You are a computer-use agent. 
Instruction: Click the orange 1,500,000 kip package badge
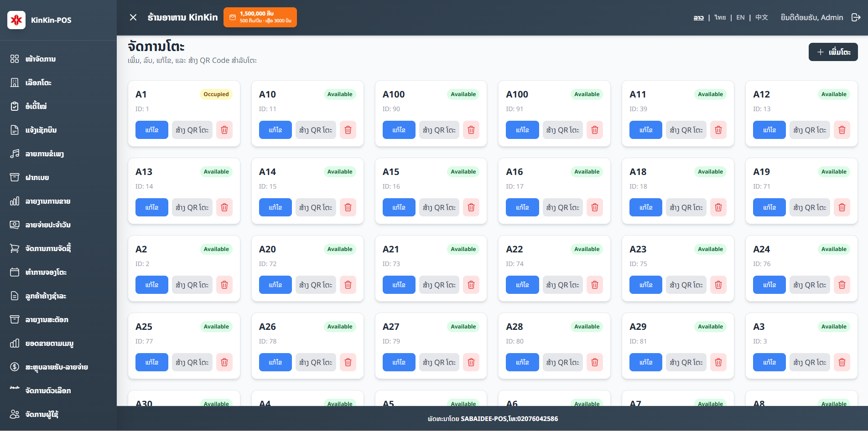tap(260, 17)
